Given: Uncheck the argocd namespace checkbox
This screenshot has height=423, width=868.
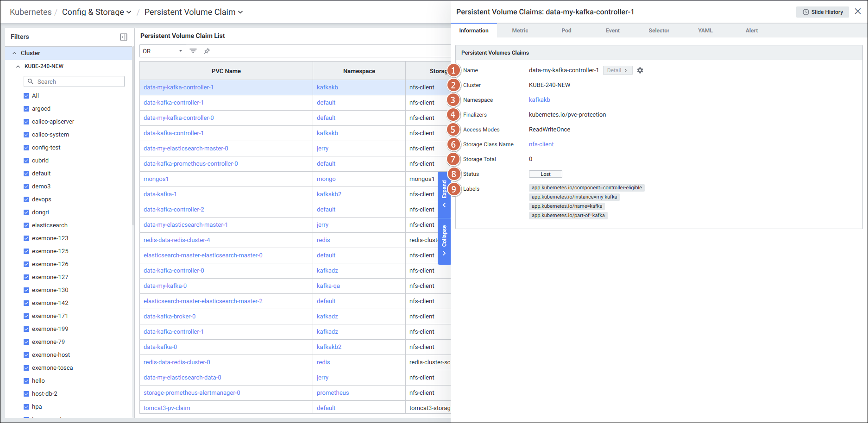Looking at the screenshot, I should coord(26,109).
